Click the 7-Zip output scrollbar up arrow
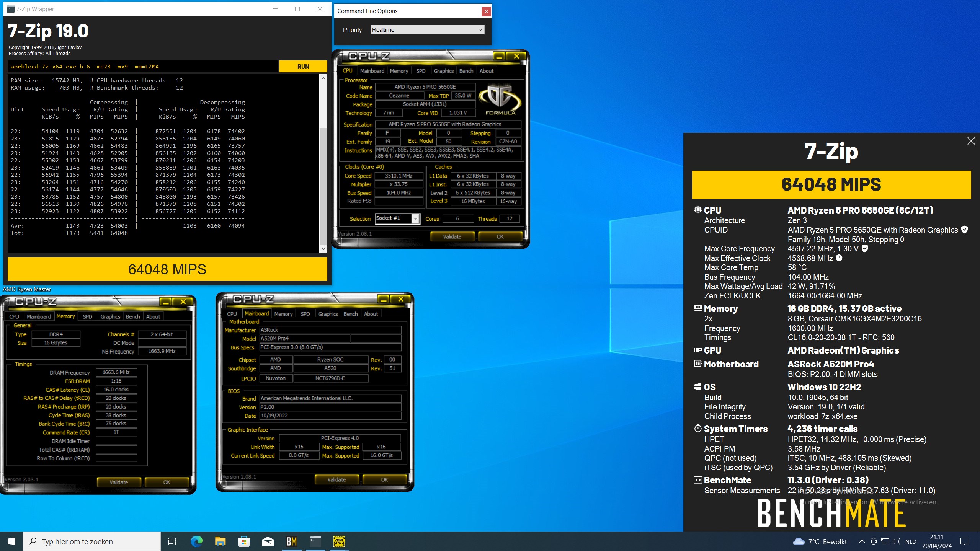The width and height of the screenshot is (980, 551). tap(323, 78)
